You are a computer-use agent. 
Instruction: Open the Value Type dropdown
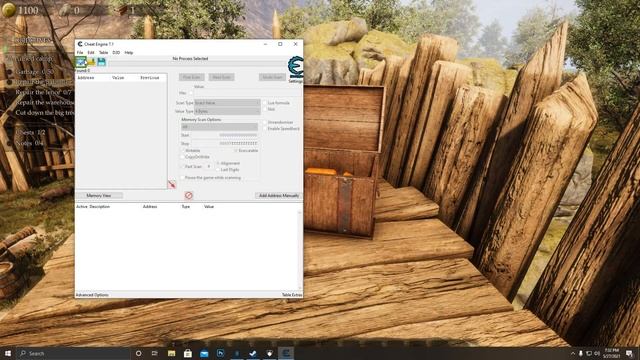tap(227, 111)
